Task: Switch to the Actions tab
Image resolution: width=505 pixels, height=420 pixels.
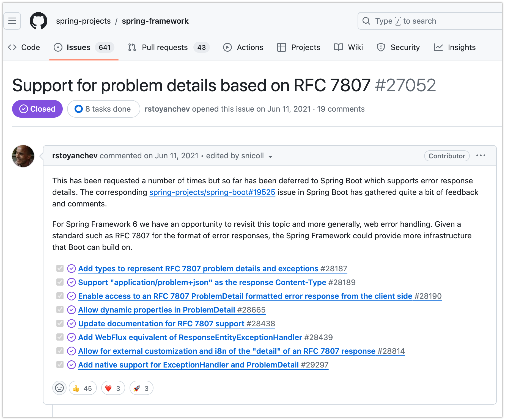Action: tap(243, 47)
